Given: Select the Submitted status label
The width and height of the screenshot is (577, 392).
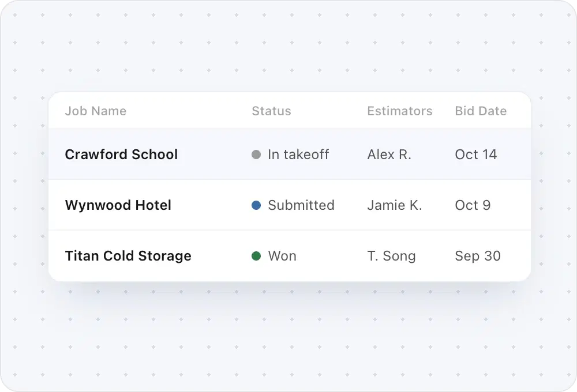Looking at the screenshot, I should click(301, 205).
